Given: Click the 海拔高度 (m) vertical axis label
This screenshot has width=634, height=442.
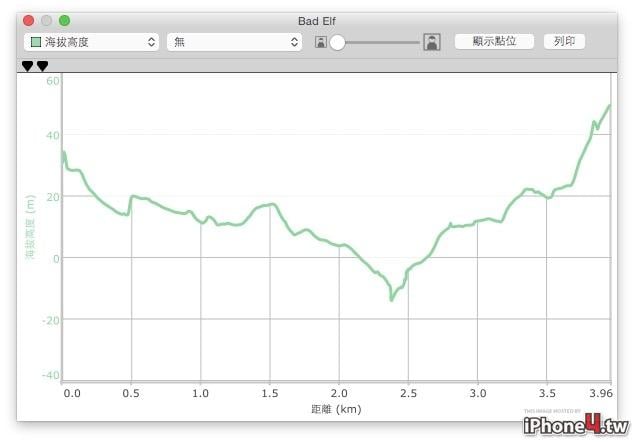Looking at the screenshot, I should pyautogui.click(x=30, y=227).
